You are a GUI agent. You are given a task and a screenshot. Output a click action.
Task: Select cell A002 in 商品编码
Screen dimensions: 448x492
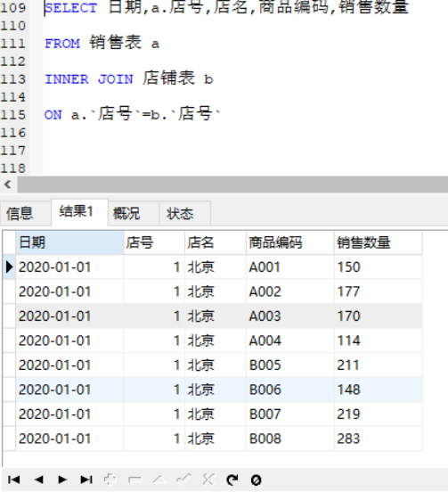(290, 291)
